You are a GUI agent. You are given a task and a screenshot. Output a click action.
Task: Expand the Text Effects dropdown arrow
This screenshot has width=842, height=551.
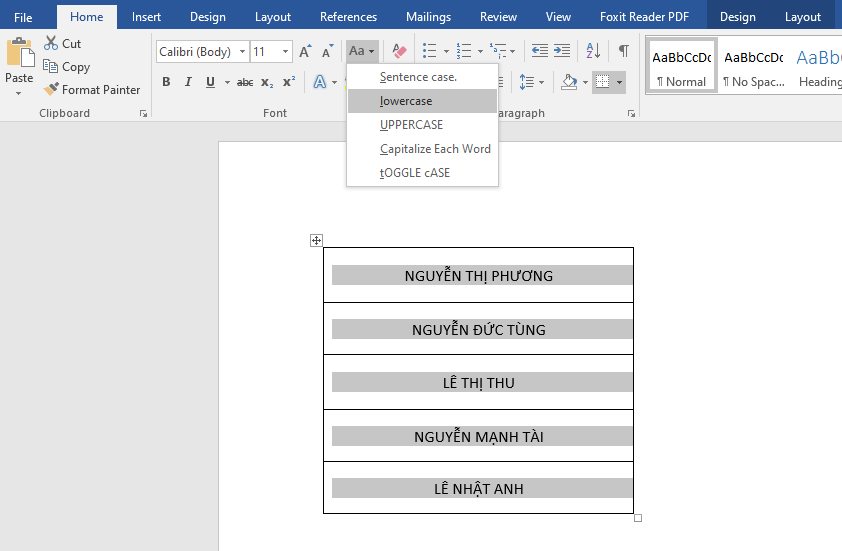(334, 82)
